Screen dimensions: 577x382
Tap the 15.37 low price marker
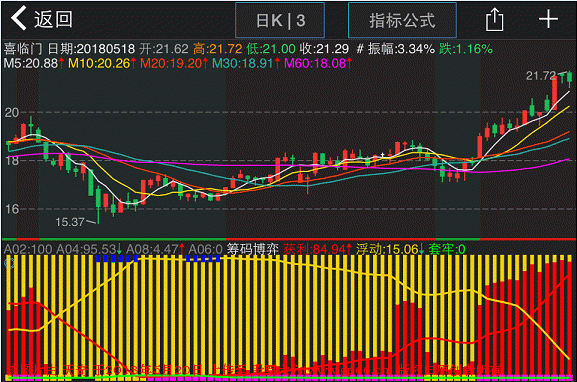tap(70, 222)
